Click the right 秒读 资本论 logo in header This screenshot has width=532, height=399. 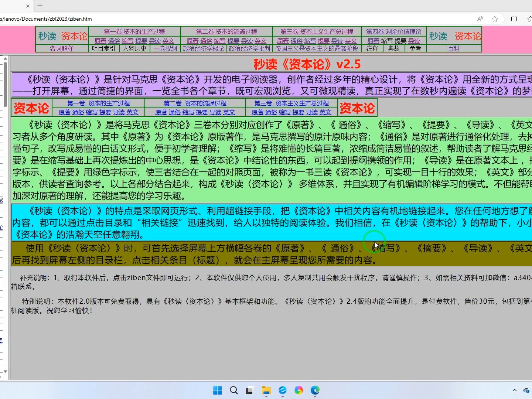coord(455,36)
